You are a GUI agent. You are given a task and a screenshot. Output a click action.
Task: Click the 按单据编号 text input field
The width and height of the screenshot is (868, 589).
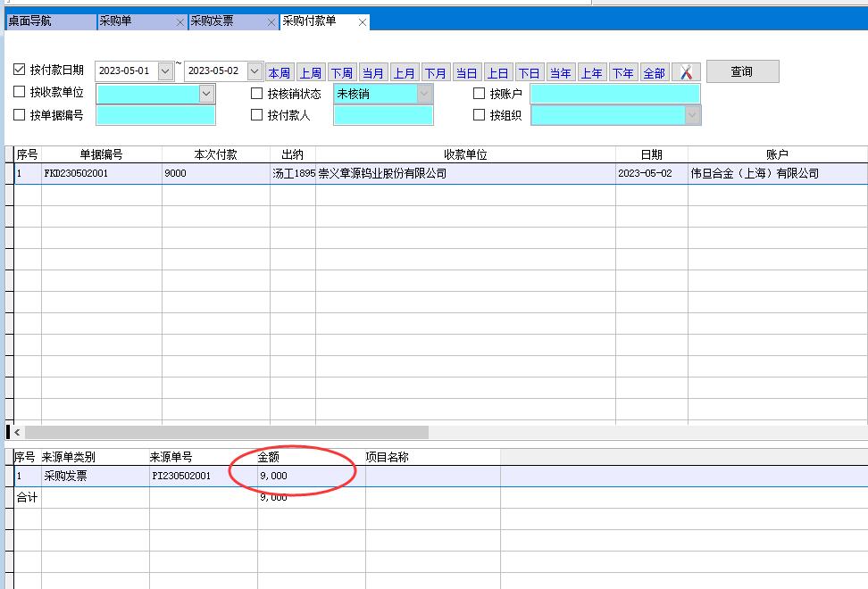pos(155,115)
